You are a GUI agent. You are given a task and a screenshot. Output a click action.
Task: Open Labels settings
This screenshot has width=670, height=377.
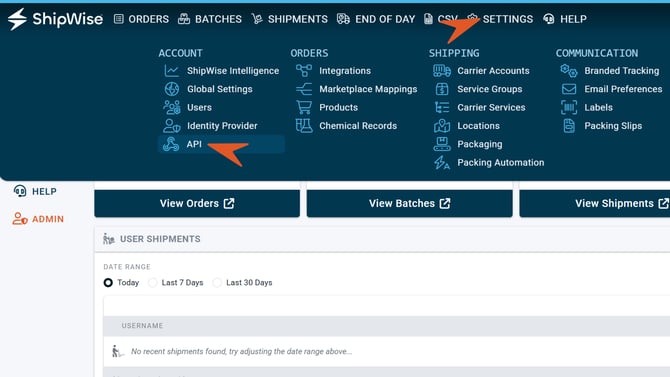[x=599, y=107]
